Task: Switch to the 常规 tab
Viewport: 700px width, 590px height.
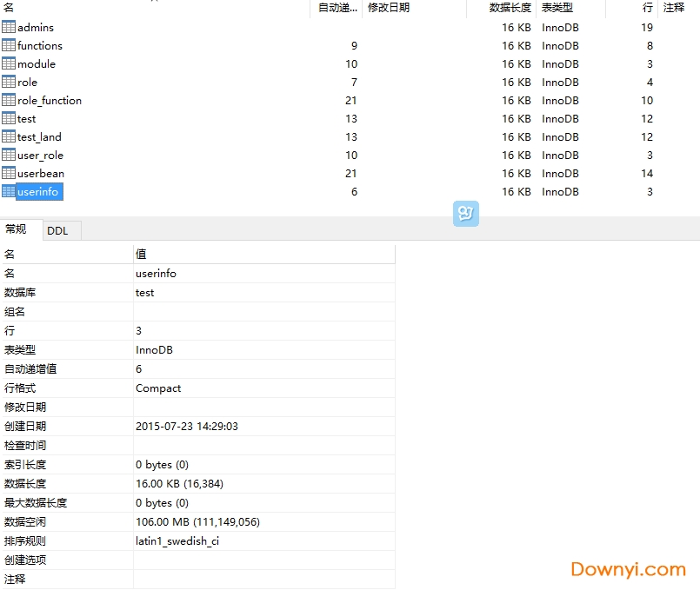Action: point(19,230)
